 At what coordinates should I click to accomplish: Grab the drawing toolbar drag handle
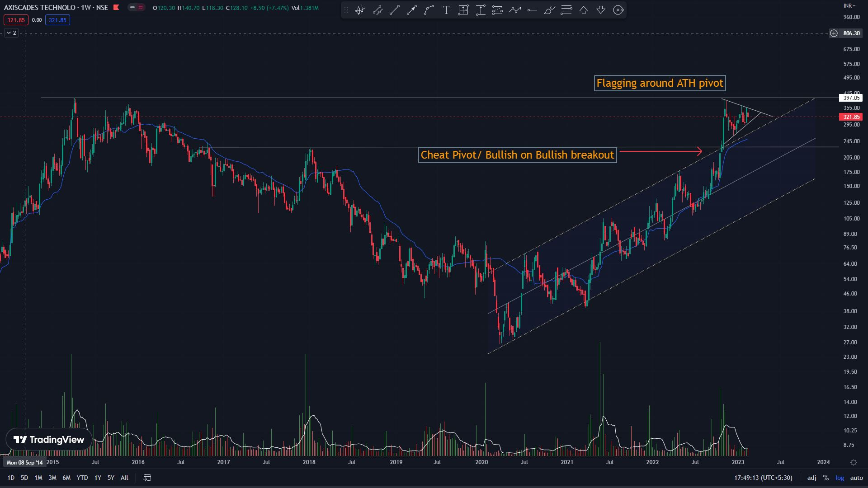[346, 10]
